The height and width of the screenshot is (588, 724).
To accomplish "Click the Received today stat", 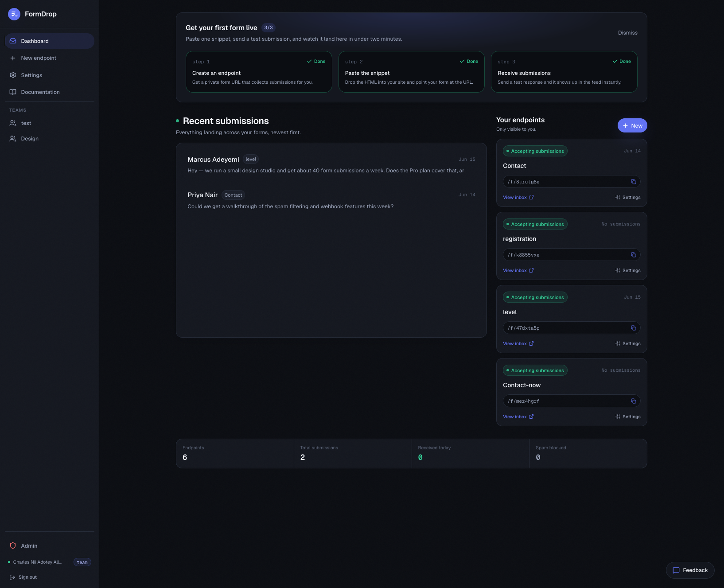I will pos(471,454).
